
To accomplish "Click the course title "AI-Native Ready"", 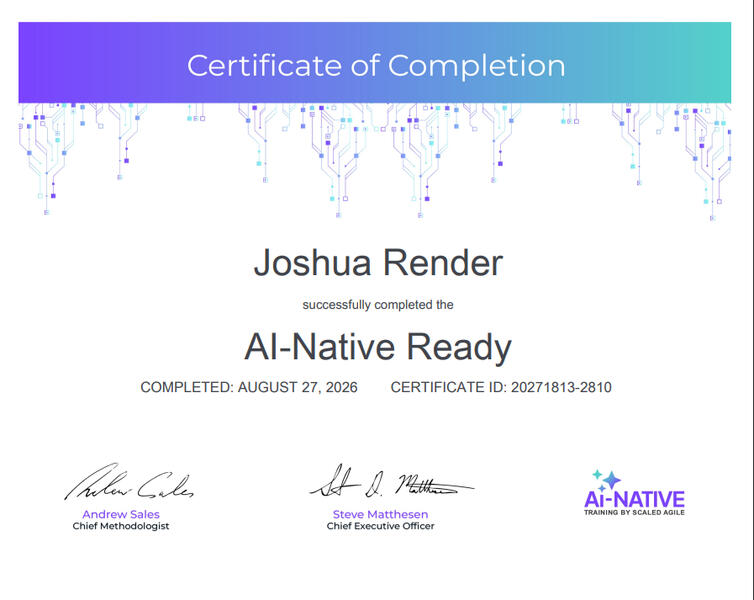I will (x=378, y=347).
